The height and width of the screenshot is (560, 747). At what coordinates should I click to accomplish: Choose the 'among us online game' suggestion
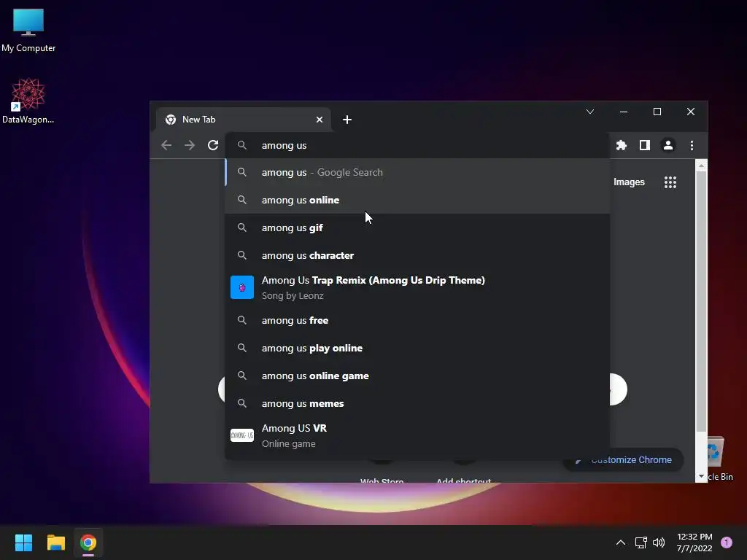[417, 376]
